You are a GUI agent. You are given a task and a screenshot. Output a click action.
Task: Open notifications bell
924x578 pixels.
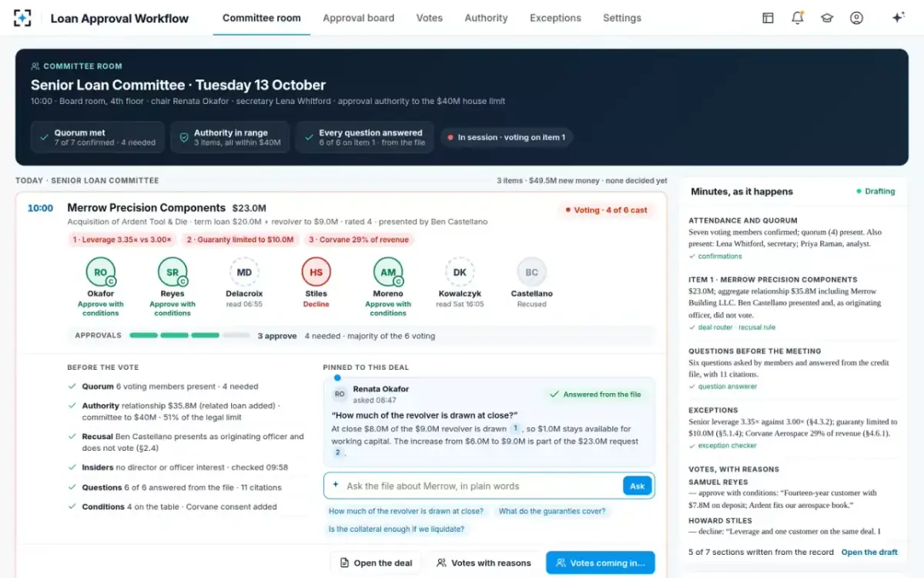click(x=798, y=18)
